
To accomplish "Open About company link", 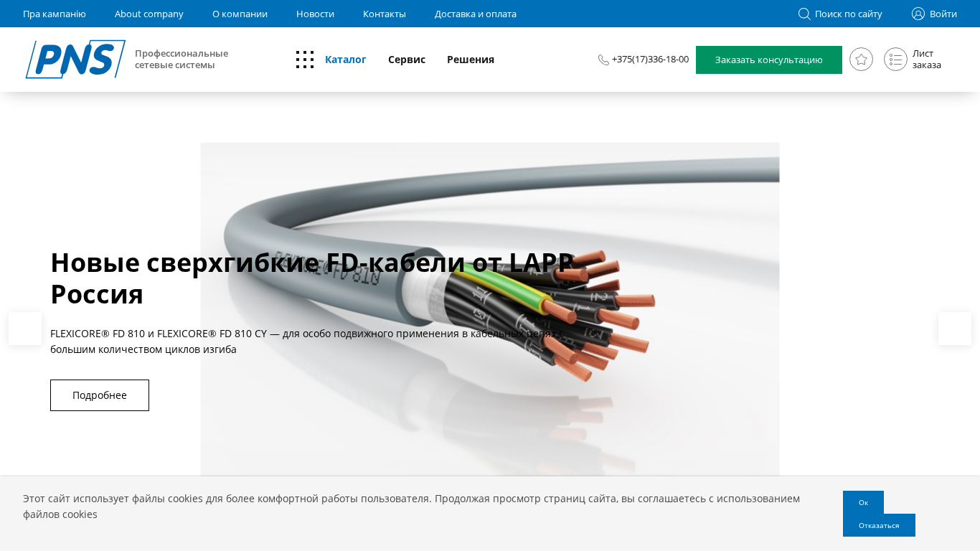I will (149, 14).
